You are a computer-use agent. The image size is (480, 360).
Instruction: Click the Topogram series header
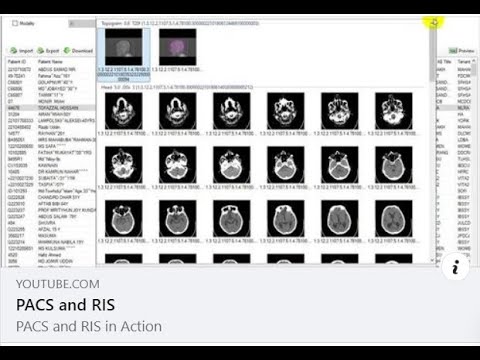[180, 23]
